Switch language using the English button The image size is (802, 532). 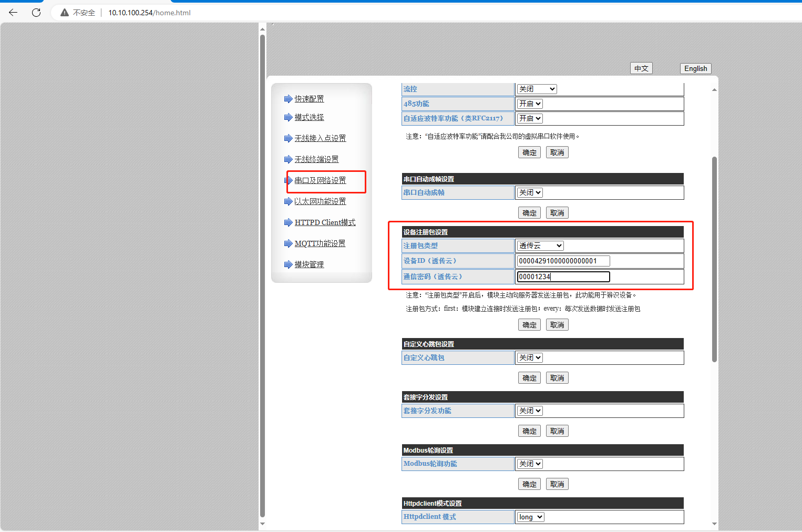(695, 68)
